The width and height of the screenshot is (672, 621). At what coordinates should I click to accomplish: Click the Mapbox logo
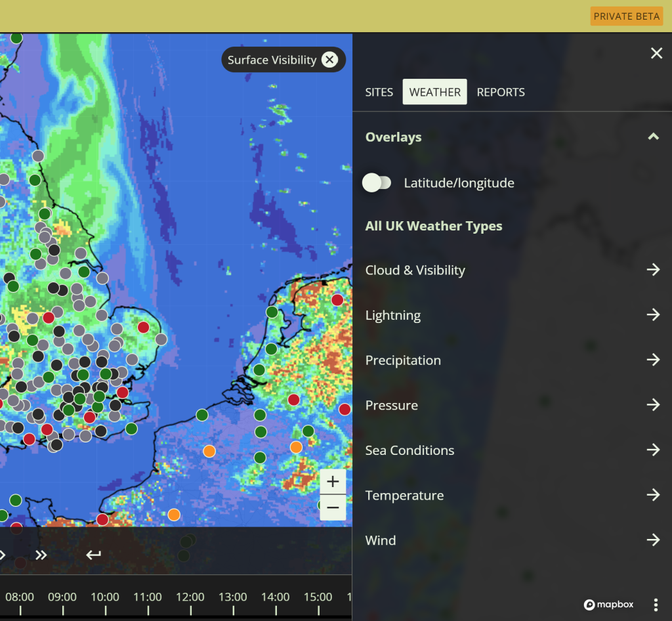(609, 605)
